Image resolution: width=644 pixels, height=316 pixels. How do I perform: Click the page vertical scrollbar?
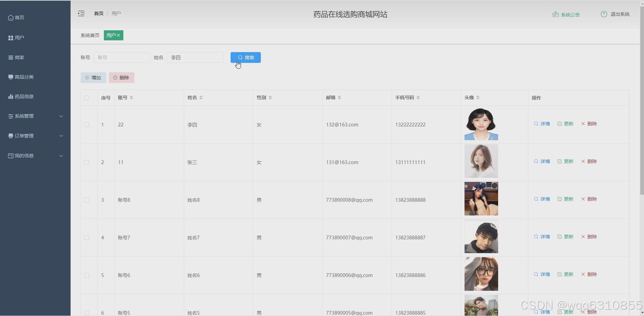pos(642,101)
